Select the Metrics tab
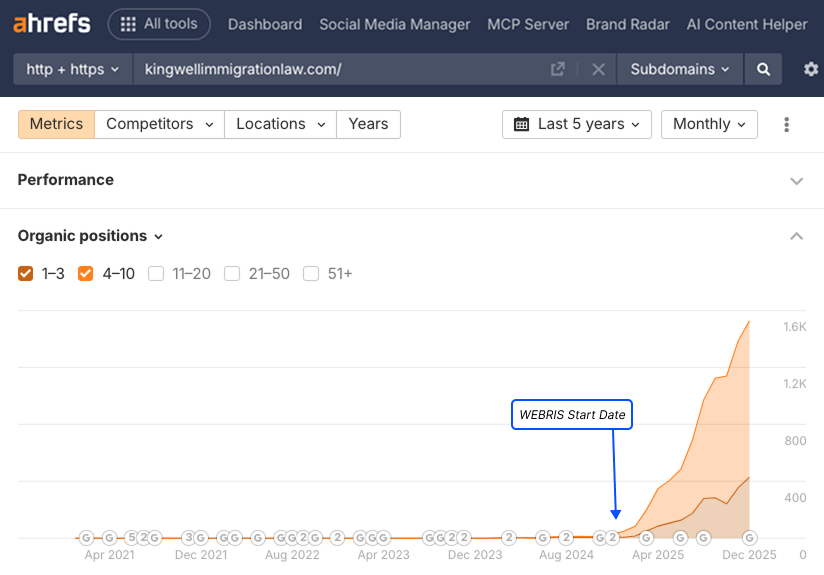 tap(56, 124)
